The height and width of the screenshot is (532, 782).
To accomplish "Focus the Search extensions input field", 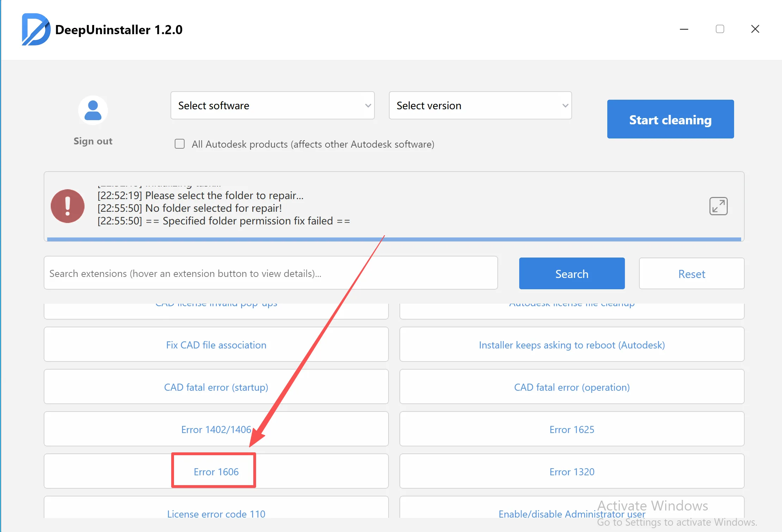I will [271, 273].
